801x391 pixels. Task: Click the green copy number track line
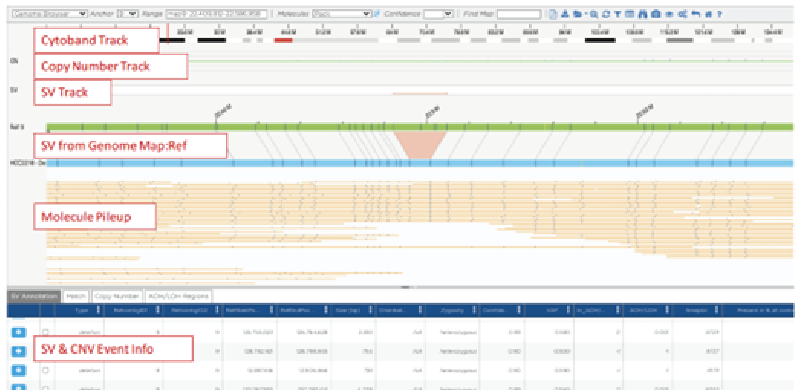[x=490, y=61]
